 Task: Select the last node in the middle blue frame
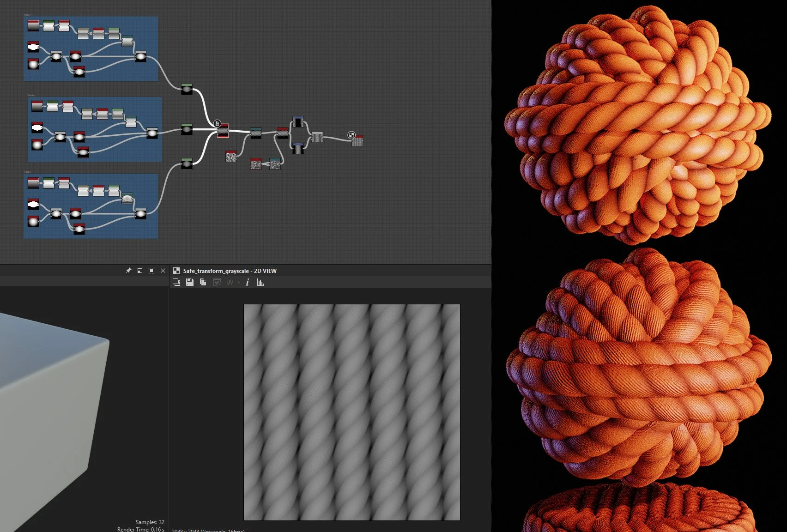pos(152,133)
